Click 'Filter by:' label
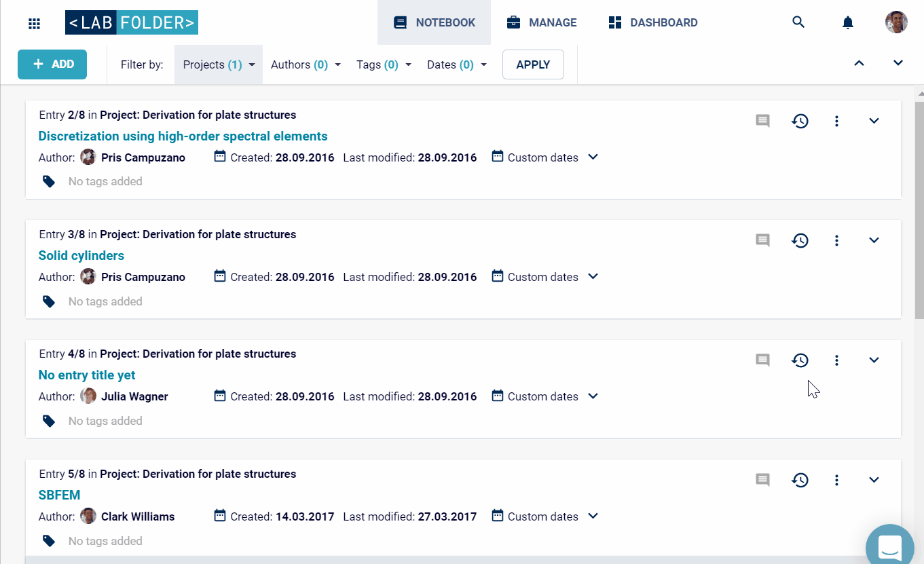 [142, 64]
